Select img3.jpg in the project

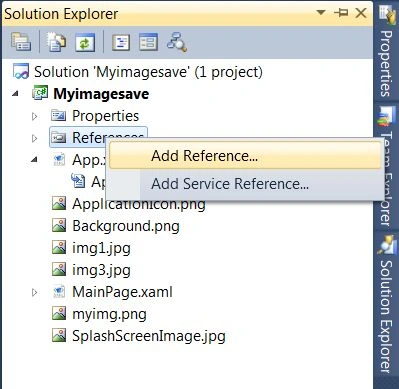tap(101, 270)
